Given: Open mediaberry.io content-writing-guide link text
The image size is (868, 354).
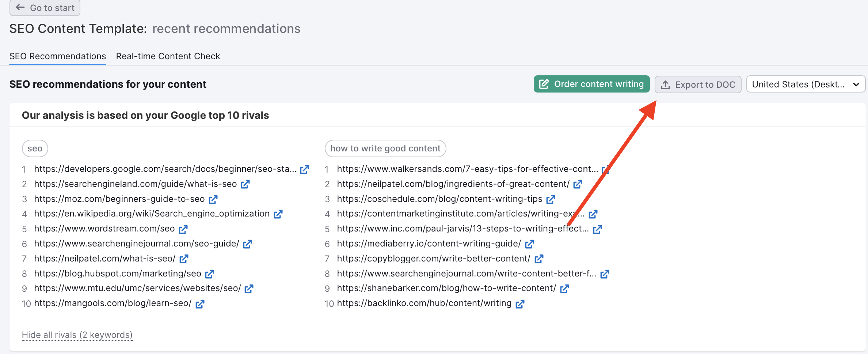Looking at the screenshot, I should coord(429,244).
